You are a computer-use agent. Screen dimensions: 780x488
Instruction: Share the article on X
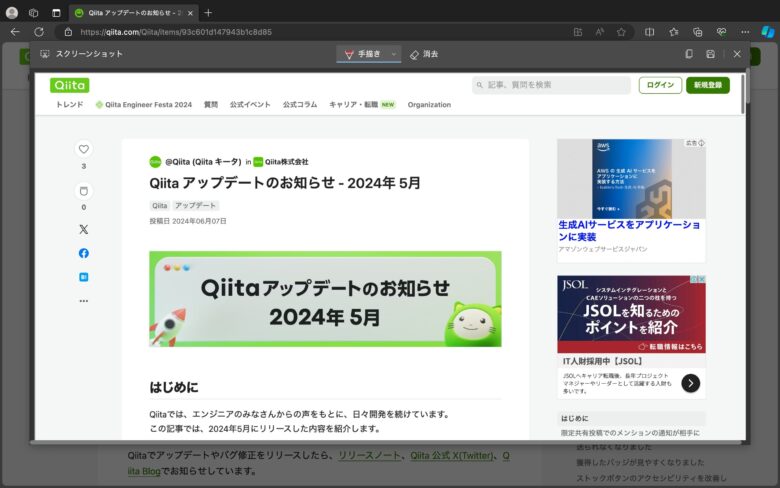pos(84,229)
